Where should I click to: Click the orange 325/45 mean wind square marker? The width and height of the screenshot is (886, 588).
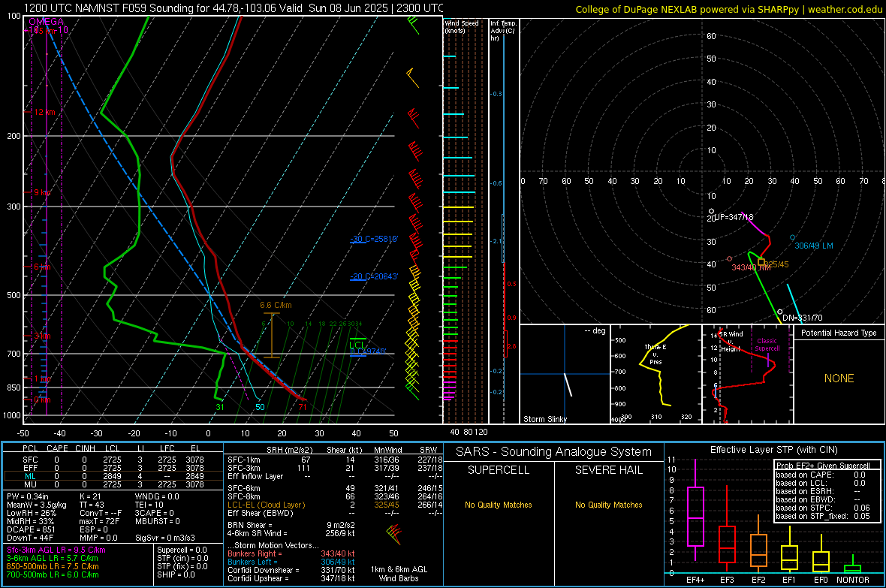coord(761,262)
